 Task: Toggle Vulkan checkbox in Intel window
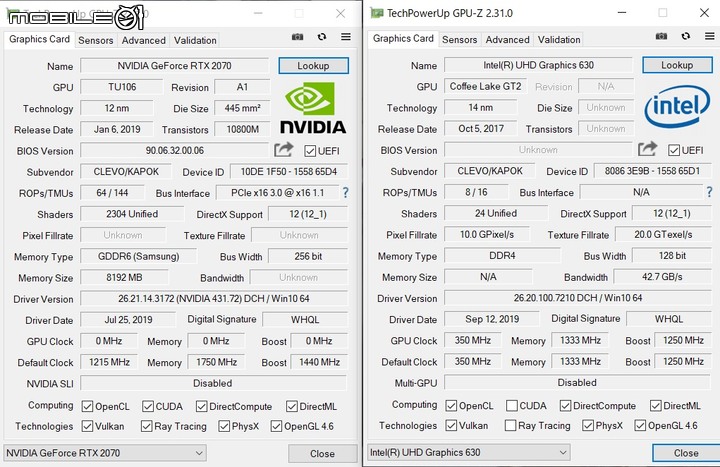[x=451, y=425]
